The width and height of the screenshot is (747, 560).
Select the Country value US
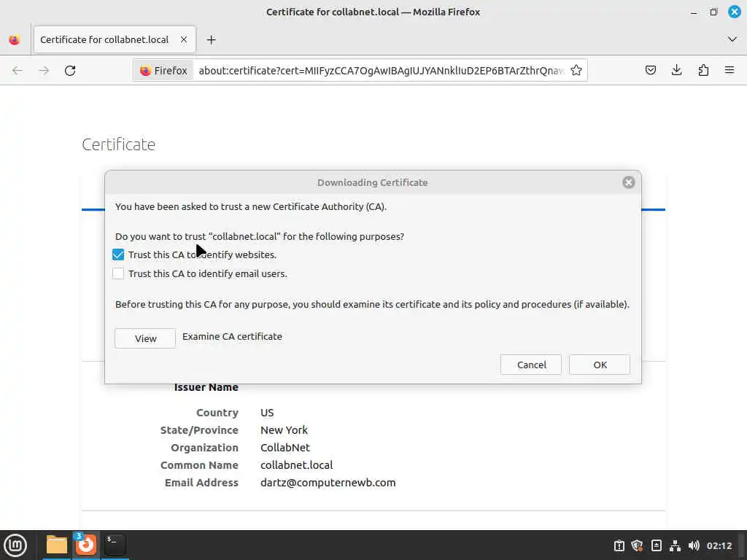[267, 413]
